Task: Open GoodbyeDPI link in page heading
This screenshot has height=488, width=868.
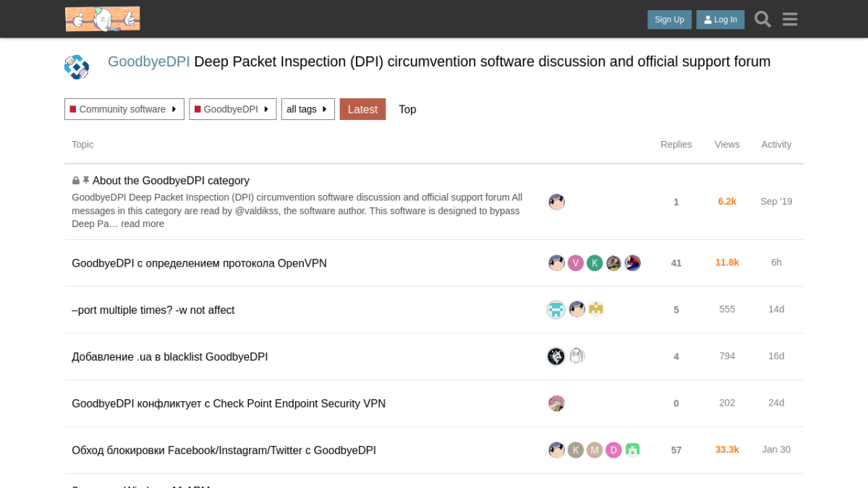Action: 149,61
